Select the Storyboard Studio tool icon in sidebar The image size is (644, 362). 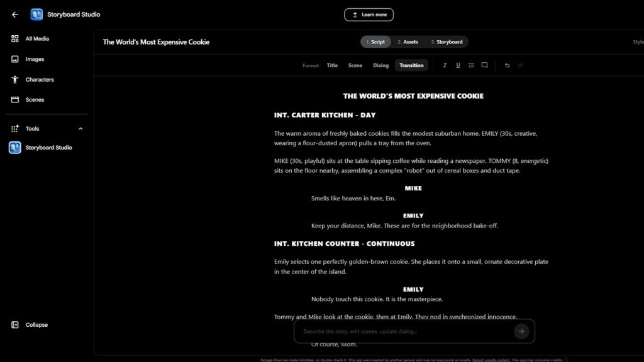click(15, 147)
